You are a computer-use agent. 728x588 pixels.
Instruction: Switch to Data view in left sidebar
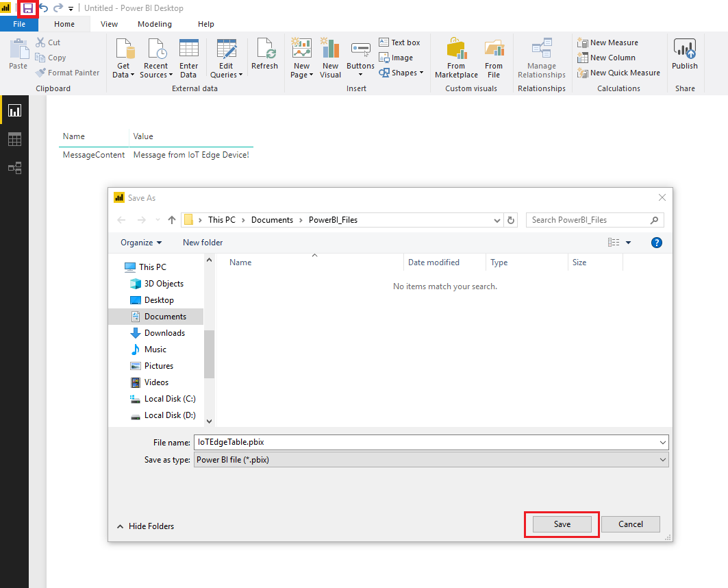point(14,138)
